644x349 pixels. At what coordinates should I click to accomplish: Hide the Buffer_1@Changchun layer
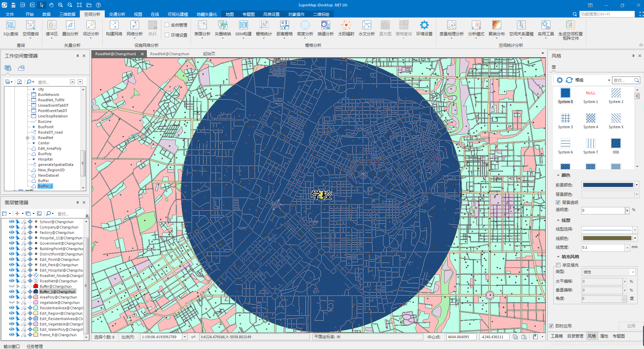pyautogui.click(x=12, y=292)
